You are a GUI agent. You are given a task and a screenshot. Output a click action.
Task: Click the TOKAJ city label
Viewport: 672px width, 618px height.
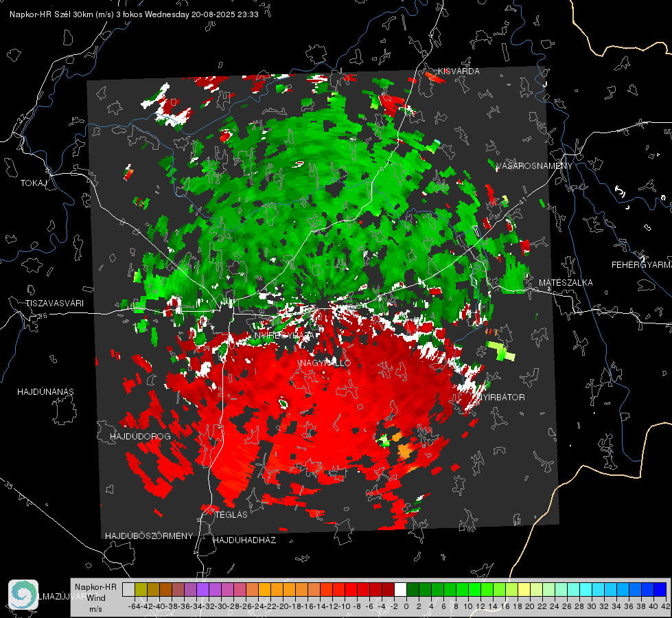coord(34,183)
